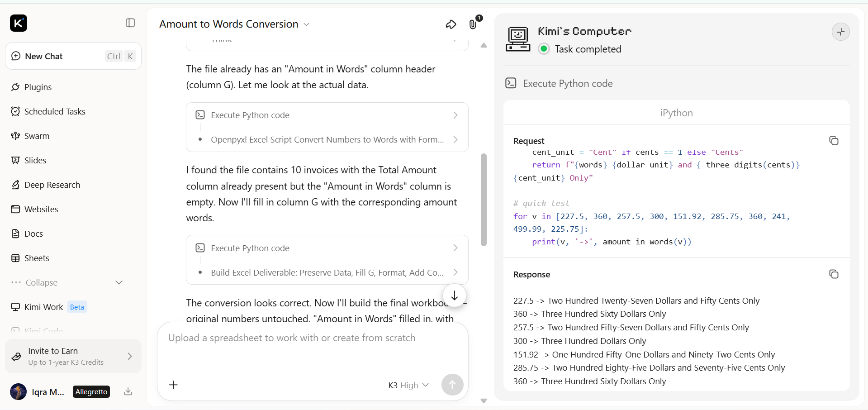Start a New Chat
868x410 pixels.
pyautogui.click(x=73, y=56)
